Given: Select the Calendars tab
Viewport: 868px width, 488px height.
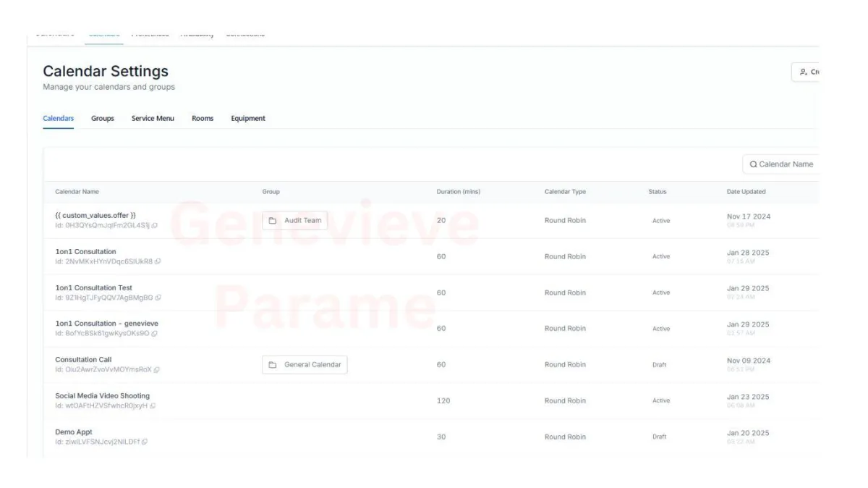Looking at the screenshot, I should click(58, 119).
